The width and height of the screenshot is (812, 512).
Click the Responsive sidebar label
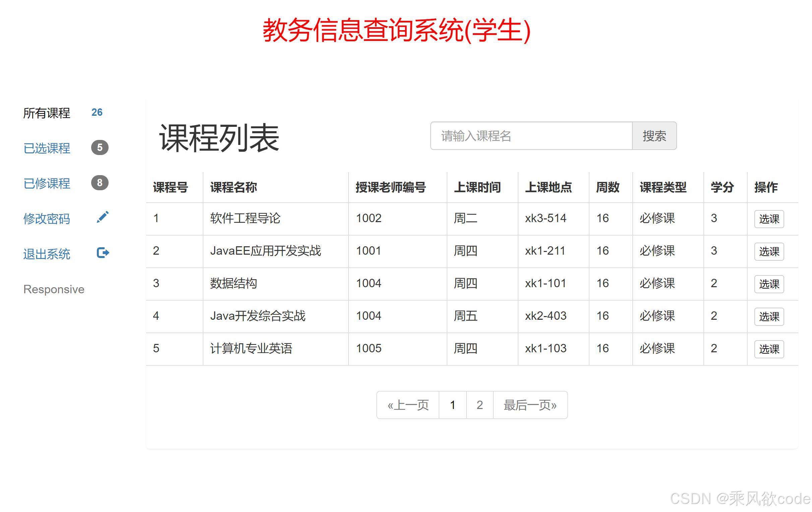[x=54, y=289]
